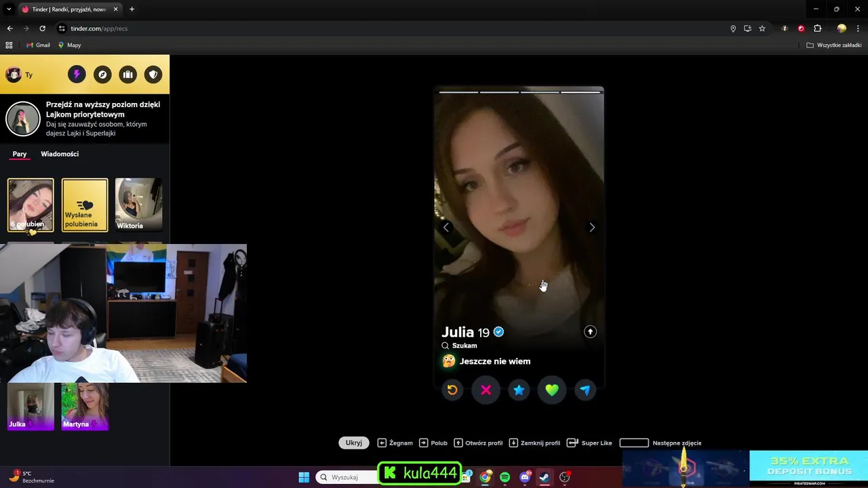The height and width of the screenshot is (488, 868).
Task: Show previous photo with the left chevron
Action: 446,227
